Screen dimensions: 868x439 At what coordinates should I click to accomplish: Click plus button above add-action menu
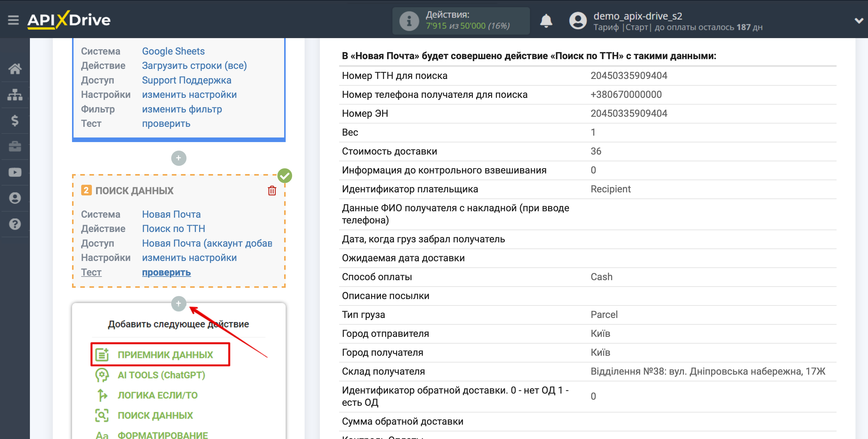point(179,304)
